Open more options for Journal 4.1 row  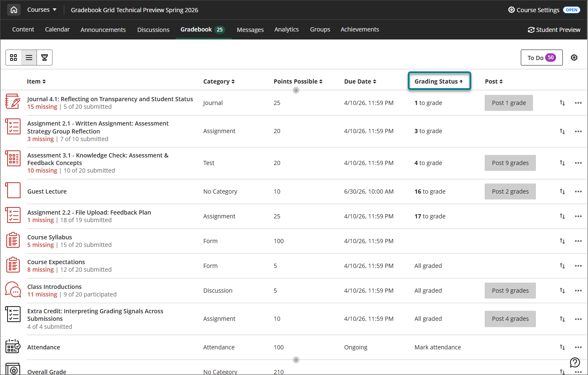pyautogui.click(x=578, y=103)
